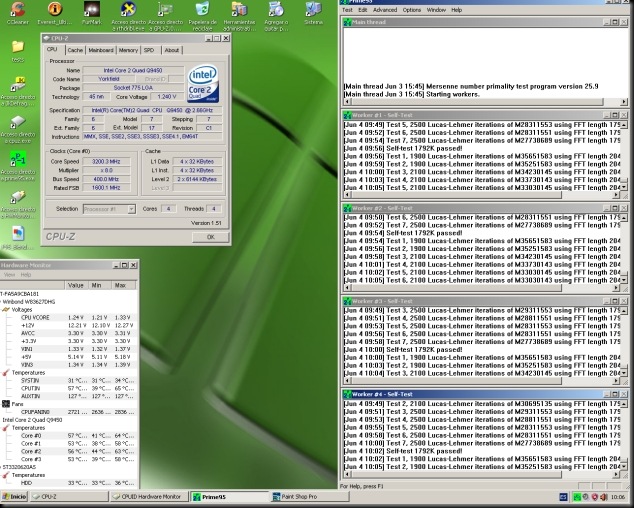
Task: Switch to Prime95 taskbar button
Action: click(230, 497)
